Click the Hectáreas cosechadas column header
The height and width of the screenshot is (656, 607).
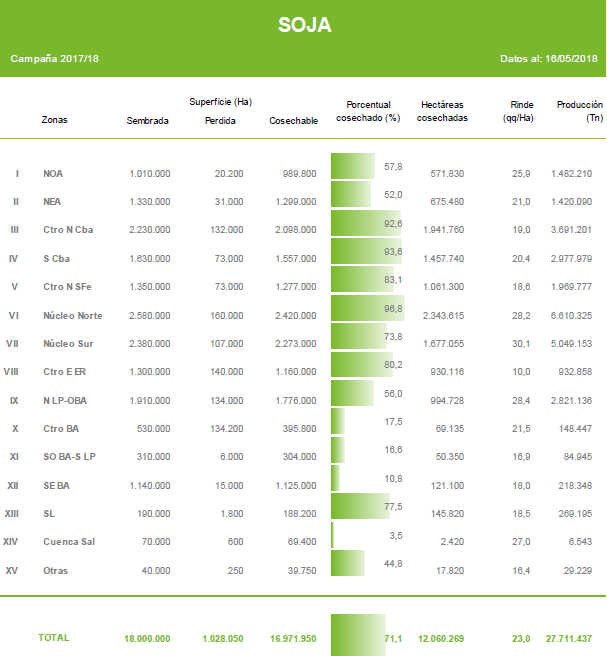pos(442,111)
